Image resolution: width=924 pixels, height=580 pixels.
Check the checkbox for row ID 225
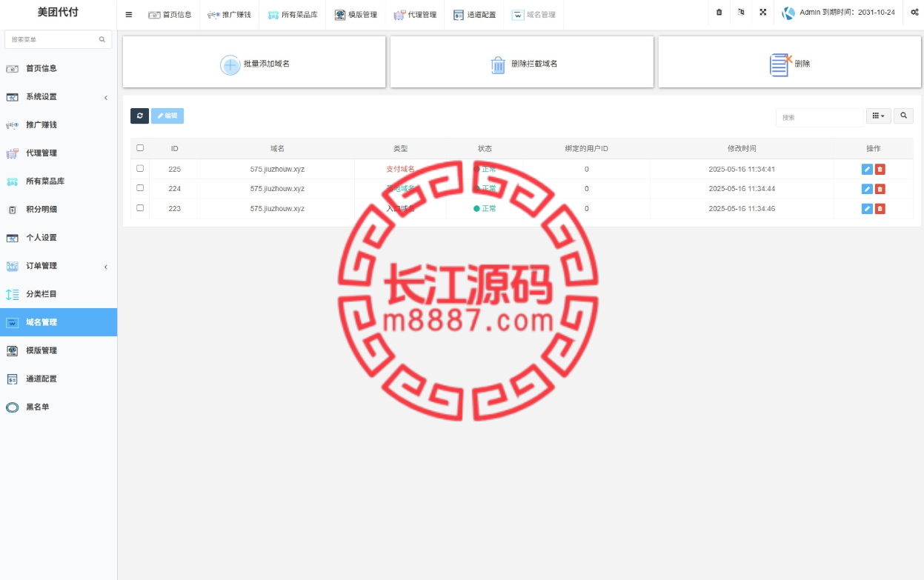[140, 168]
